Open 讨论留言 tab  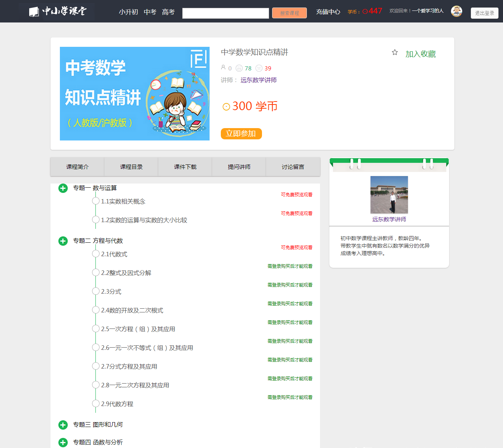[293, 167]
